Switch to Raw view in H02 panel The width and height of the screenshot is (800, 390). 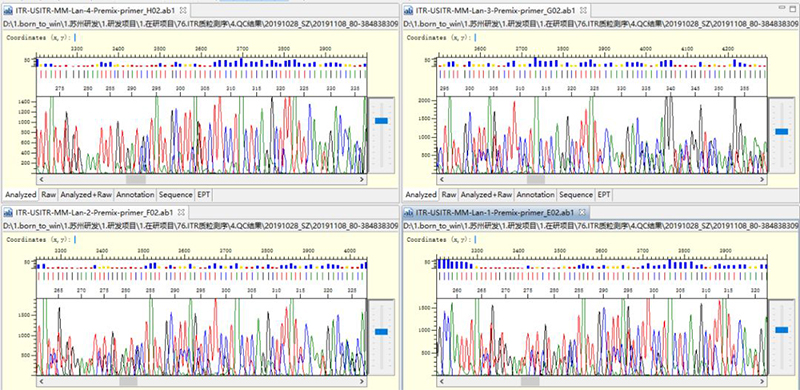point(49,194)
